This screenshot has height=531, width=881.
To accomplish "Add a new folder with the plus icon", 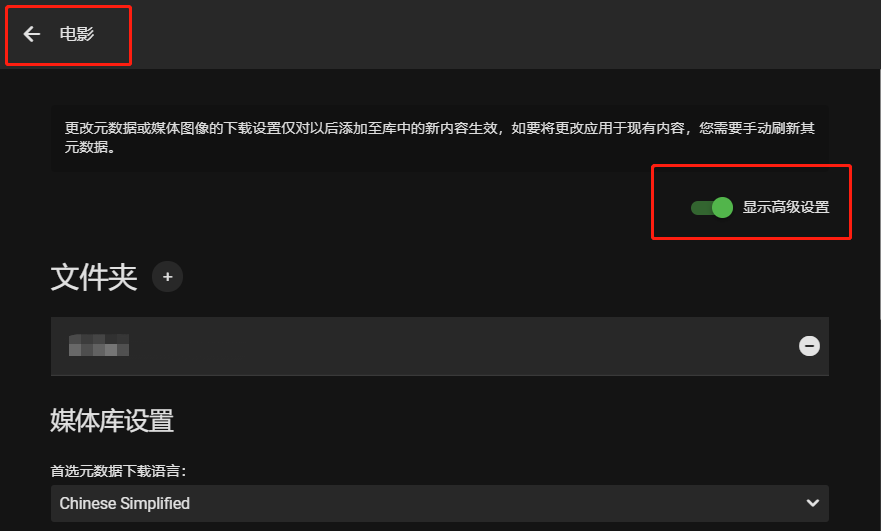I will [x=167, y=276].
